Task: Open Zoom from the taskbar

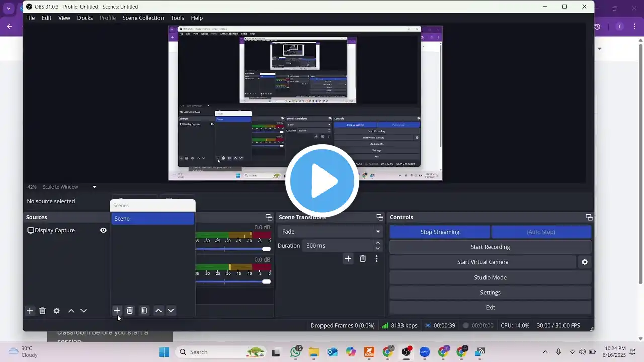Action: pos(424,352)
